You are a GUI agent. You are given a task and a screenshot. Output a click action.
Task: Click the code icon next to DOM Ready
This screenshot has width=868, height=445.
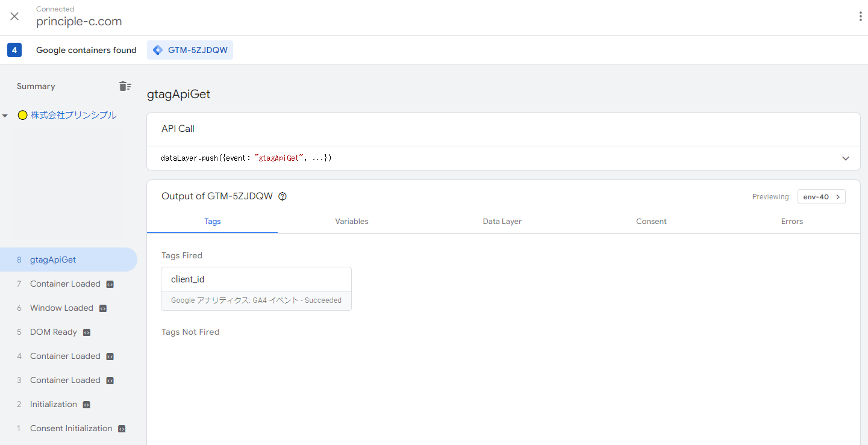[87, 332]
